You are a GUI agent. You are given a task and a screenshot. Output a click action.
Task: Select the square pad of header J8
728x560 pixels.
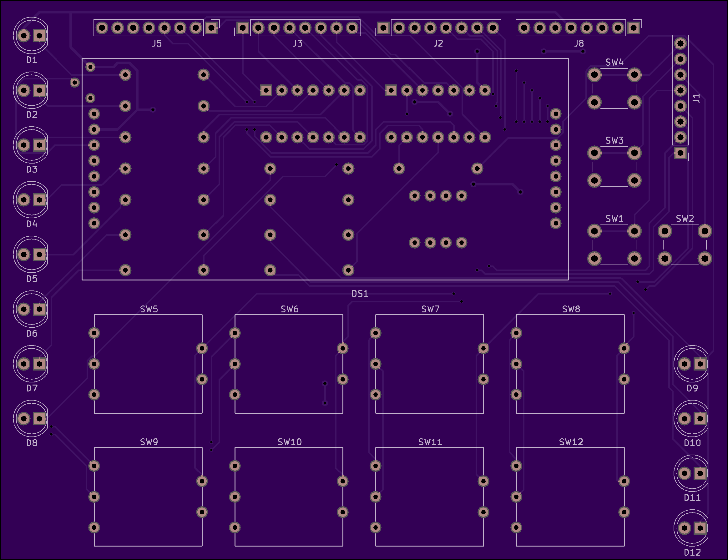[x=633, y=28]
